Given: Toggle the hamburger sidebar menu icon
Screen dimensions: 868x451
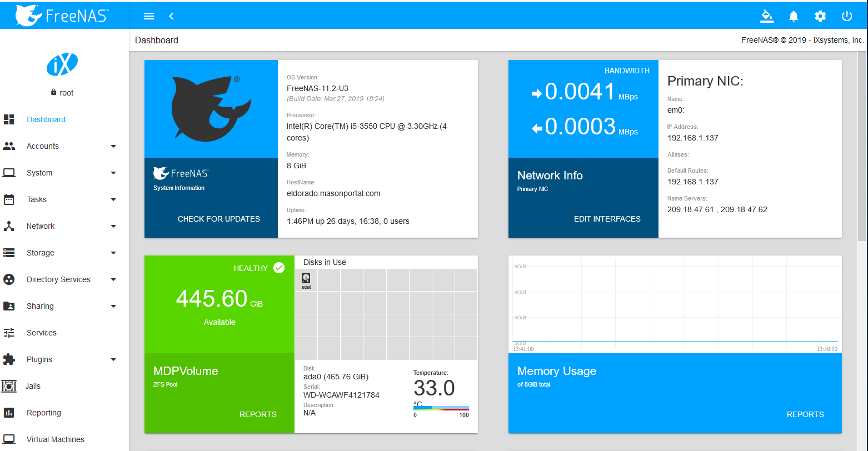Looking at the screenshot, I should pyautogui.click(x=149, y=16).
